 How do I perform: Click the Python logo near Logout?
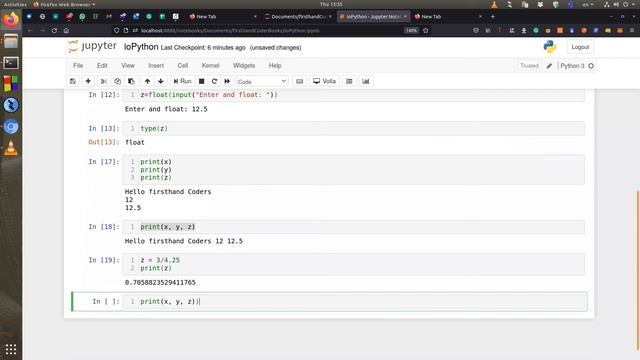tap(550, 47)
